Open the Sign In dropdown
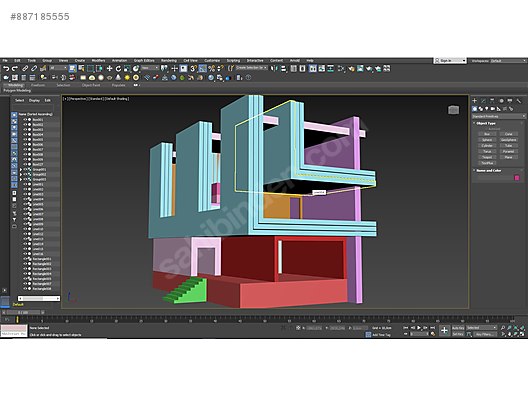Image resolution: width=528 pixels, height=396 pixels. point(450,61)
